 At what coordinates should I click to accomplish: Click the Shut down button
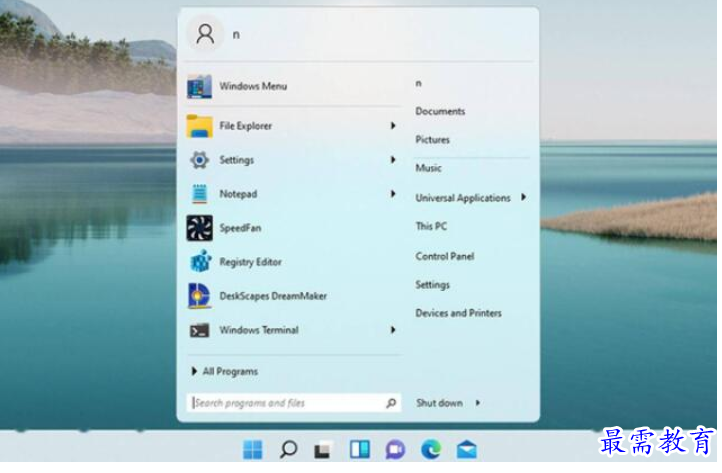(439, 403)
